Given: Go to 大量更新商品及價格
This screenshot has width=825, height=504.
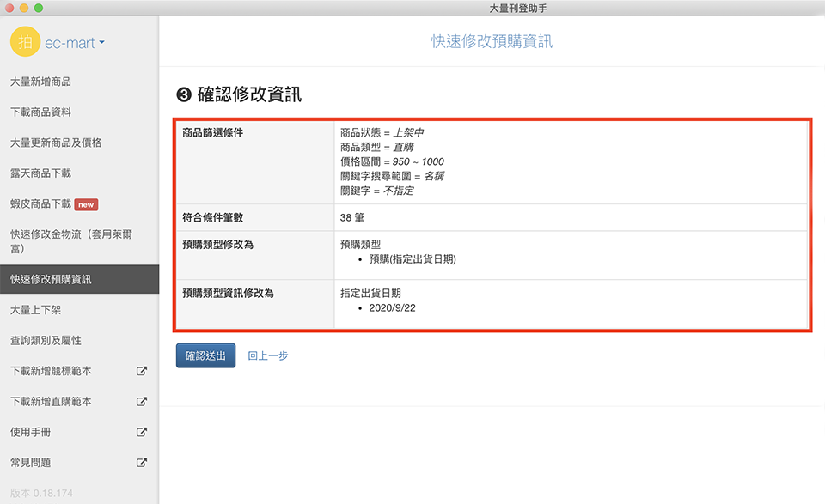Looking at the screenshot, I should click(x=56, y=143).
